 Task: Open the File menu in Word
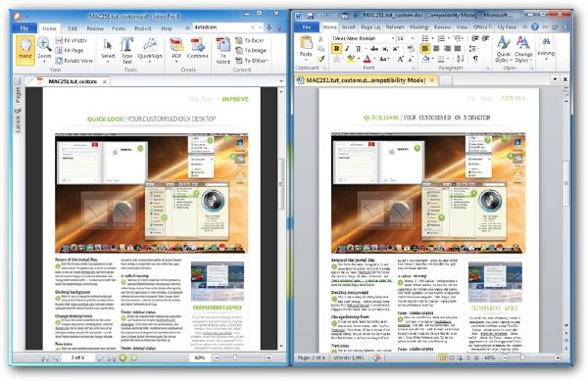point(307,27)
